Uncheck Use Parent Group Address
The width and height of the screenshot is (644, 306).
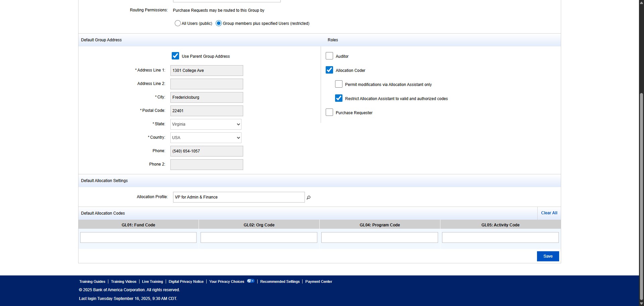(x=175, y=56)
